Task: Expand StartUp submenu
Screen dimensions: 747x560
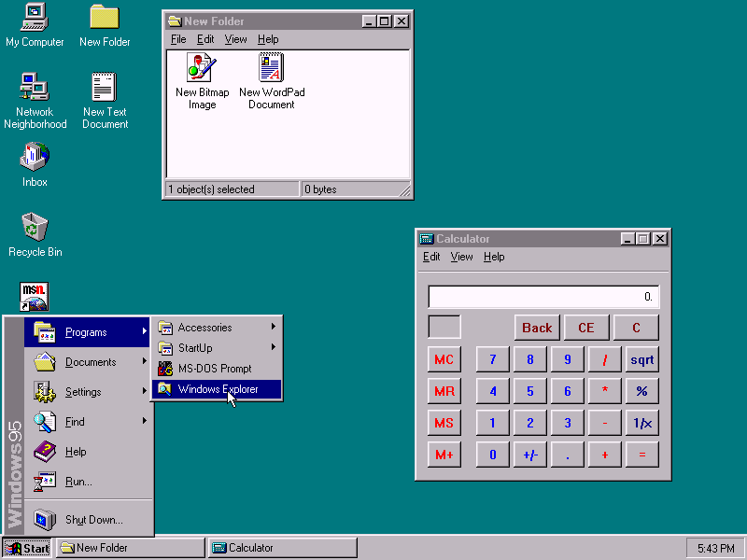Action: click(217, 348)
